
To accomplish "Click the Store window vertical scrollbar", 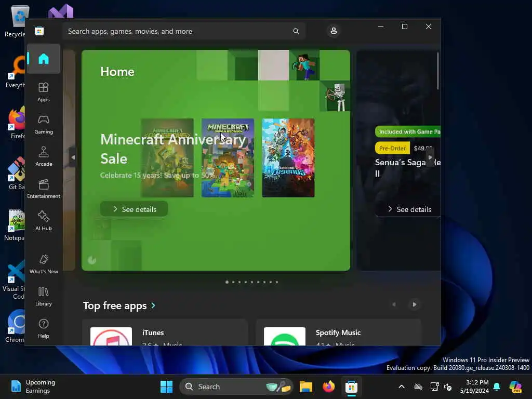I will (438, 71).
